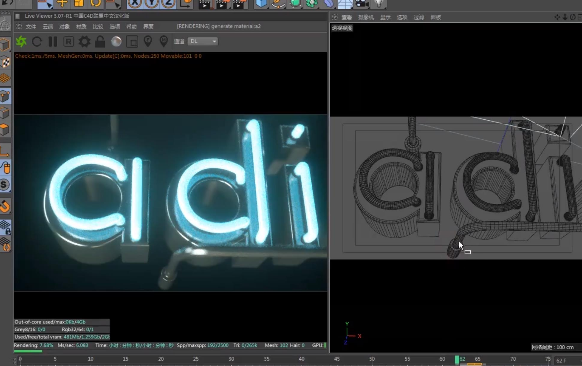This screenshot has height=366, width=582.
Task: Click the green Octane send-scene icon
Action: pos(21,41)
